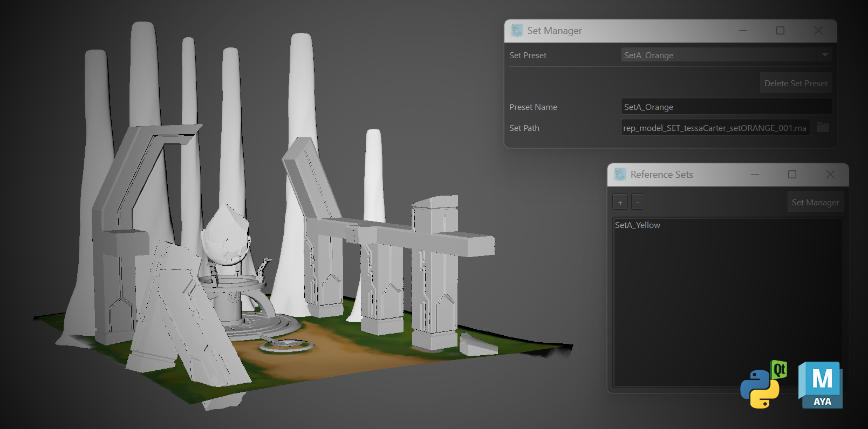868x429 pixels.
Task: Open Set Manager from the Reference Sets window
Action: coord(815,202)
